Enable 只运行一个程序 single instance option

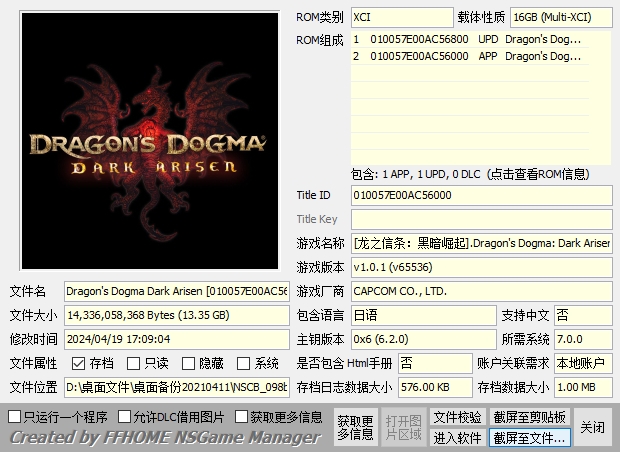pyautogui.click(x=14, y=416)
